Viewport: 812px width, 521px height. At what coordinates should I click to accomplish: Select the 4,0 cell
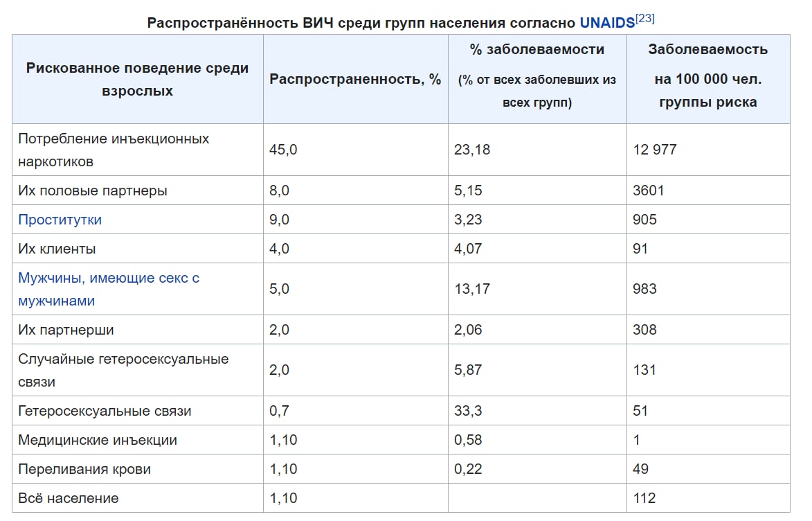pos(356,248)
